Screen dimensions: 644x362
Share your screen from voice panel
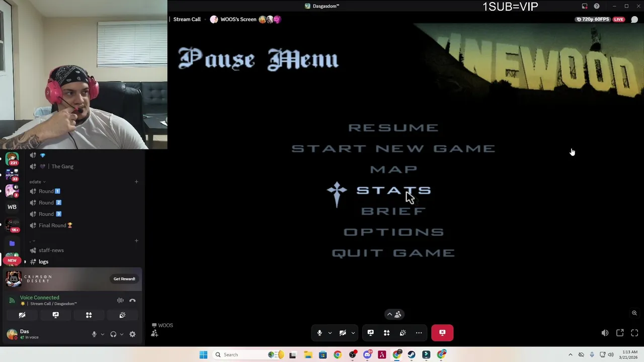[55, 315]
